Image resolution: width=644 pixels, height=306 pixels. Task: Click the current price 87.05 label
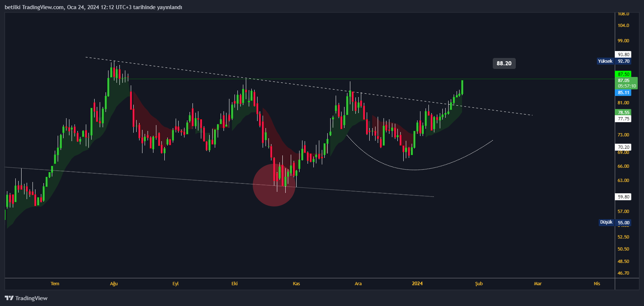624,81
